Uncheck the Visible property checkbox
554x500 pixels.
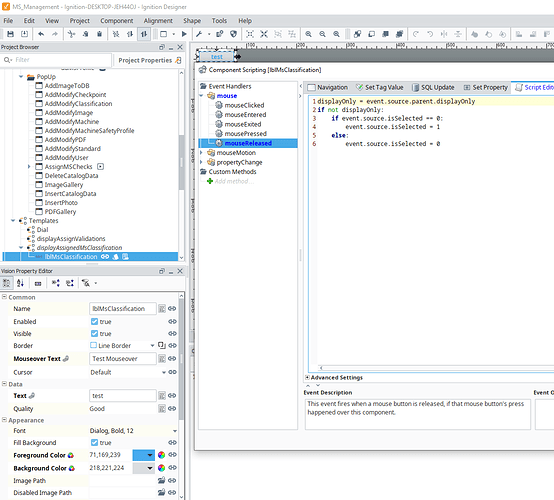point(94,334)
